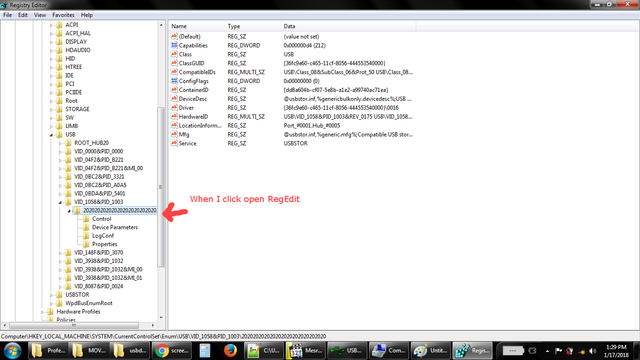Show hidden system tray icons
640x360 pixels.
547,351
